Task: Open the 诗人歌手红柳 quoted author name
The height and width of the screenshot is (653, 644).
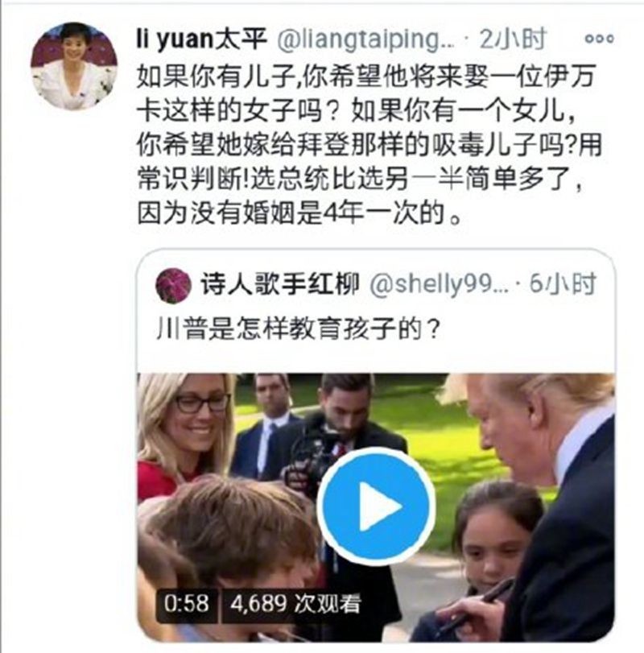Action: (280, 284)
